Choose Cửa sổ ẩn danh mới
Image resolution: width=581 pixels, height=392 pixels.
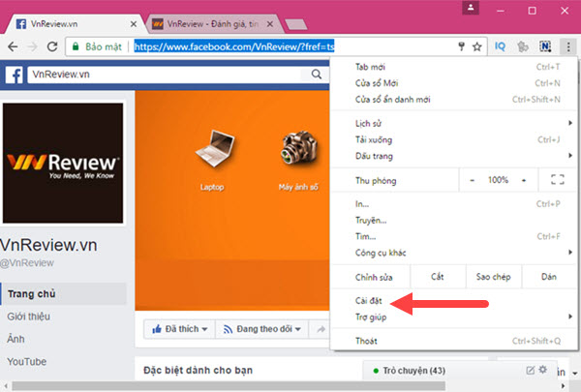click(x=453, y=100)
